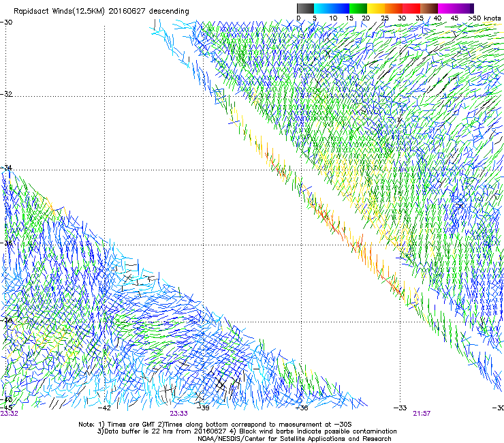This screenshot has width=504, height=443.
Task: Click the '-30' latitude label at top left
Action: (x=6, y=22)
